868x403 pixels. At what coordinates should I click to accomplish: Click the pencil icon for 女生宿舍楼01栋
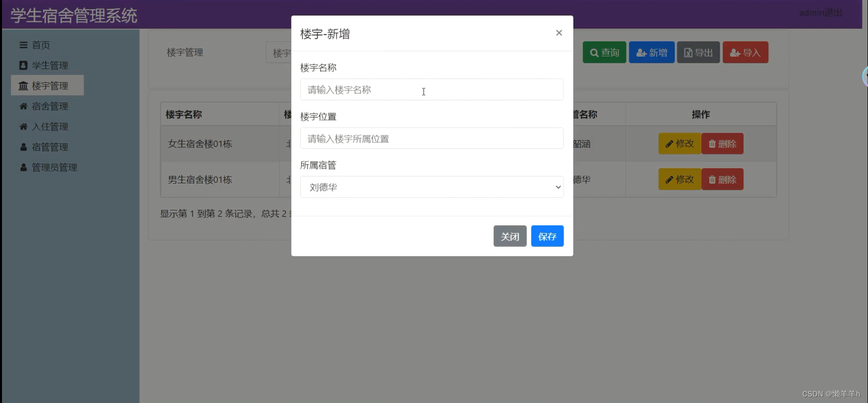click(669, 144)
